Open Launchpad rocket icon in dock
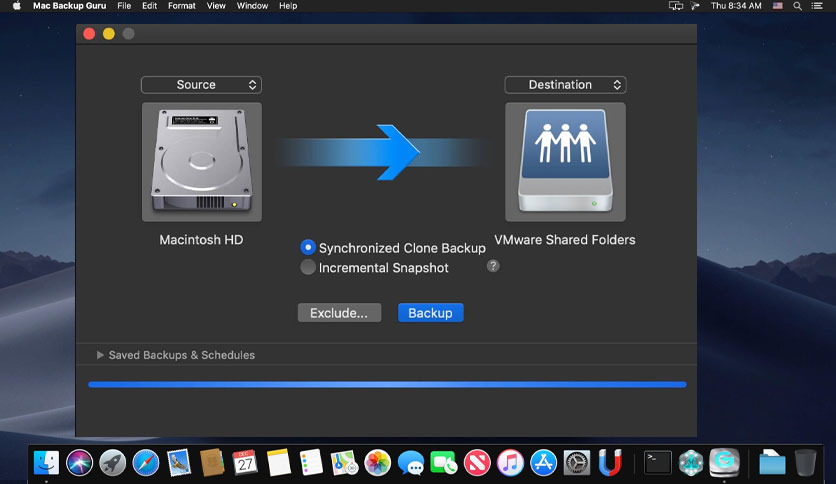Viewport: 836px width, 484px height. coord(112,462)
